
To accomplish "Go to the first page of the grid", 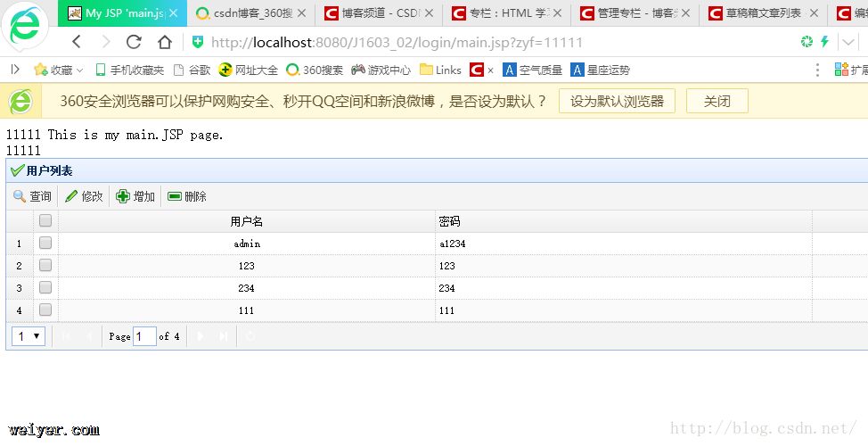I will tap(65, 336).
